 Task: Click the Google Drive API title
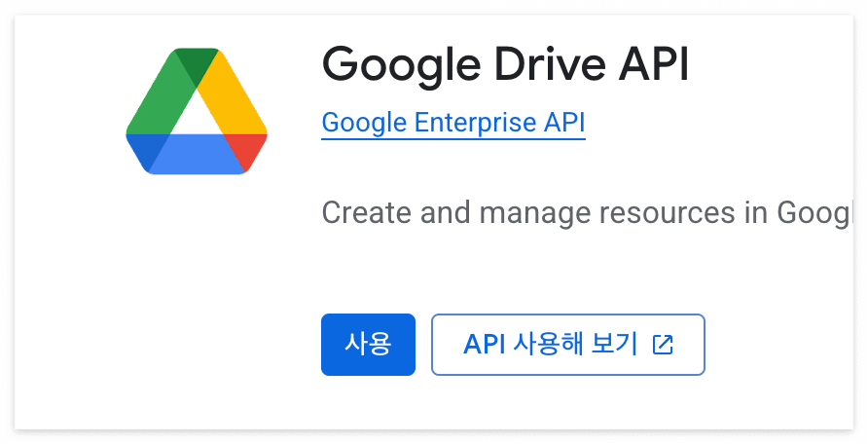[505, 66]
